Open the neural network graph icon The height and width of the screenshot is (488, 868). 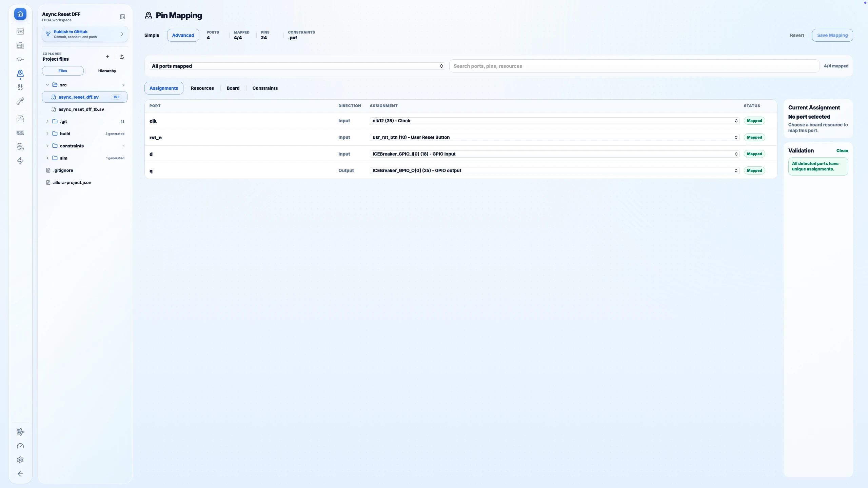20,432
